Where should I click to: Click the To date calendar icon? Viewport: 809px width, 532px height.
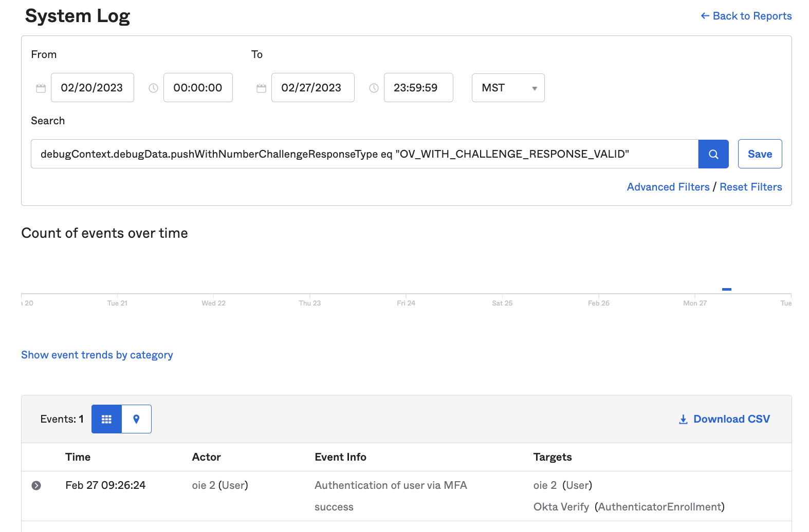pos(261,88)
